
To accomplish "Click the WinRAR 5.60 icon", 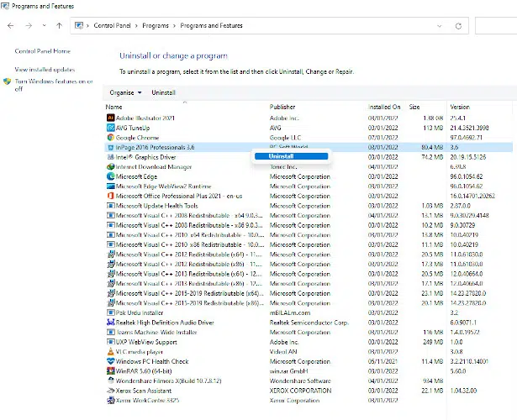I will point(111,371).
